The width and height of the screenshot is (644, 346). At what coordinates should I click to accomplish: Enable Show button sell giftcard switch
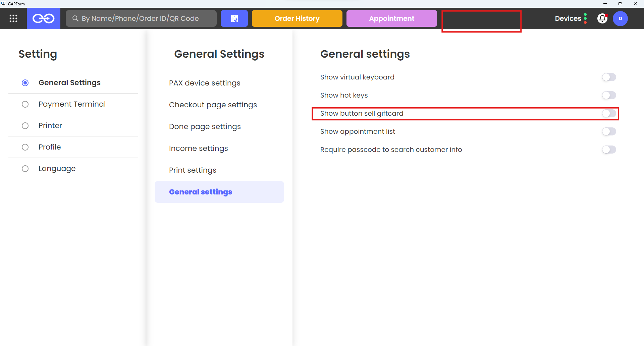point(609,113)
